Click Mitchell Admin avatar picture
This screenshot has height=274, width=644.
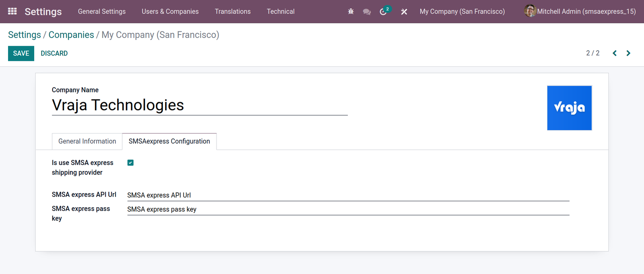[x=530, y=11]
